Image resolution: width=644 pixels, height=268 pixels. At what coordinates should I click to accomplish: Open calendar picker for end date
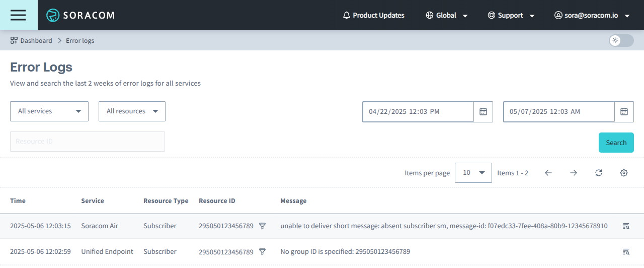click(624, 112)
